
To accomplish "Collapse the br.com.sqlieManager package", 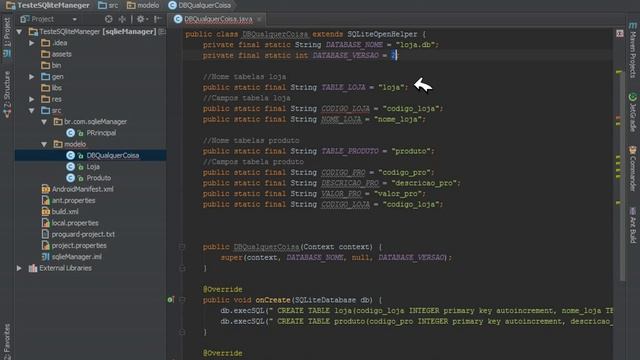I will (44, 122).
